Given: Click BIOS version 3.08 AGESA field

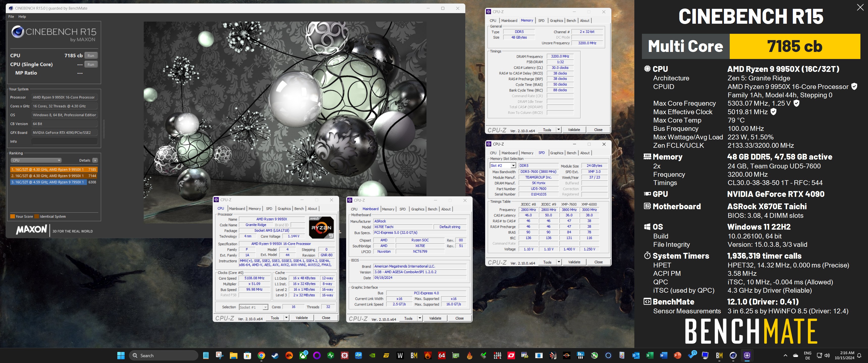Looking at the screenshot, I should 420,272.
